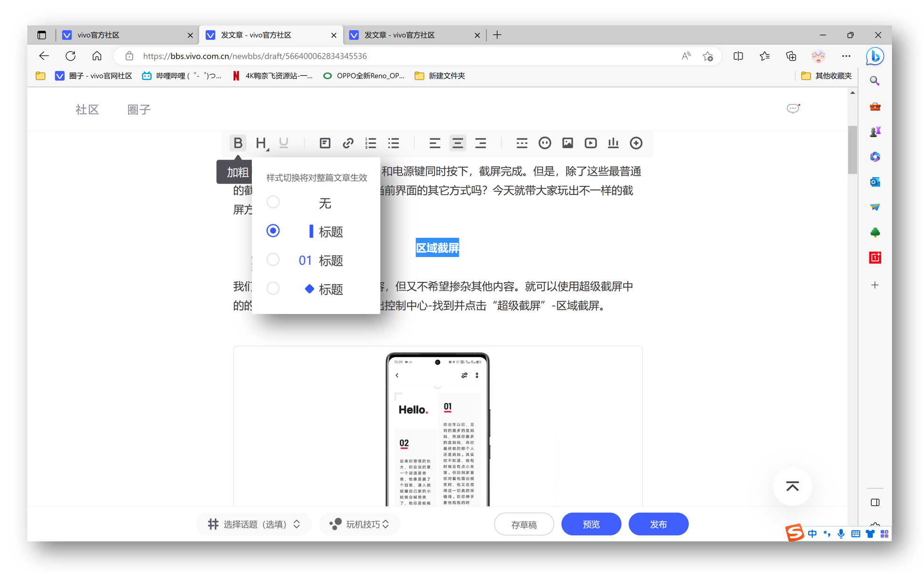Click the page vertical scrollbar thumb
Screen dimensions: 924x572
click(x=852, y=150)
